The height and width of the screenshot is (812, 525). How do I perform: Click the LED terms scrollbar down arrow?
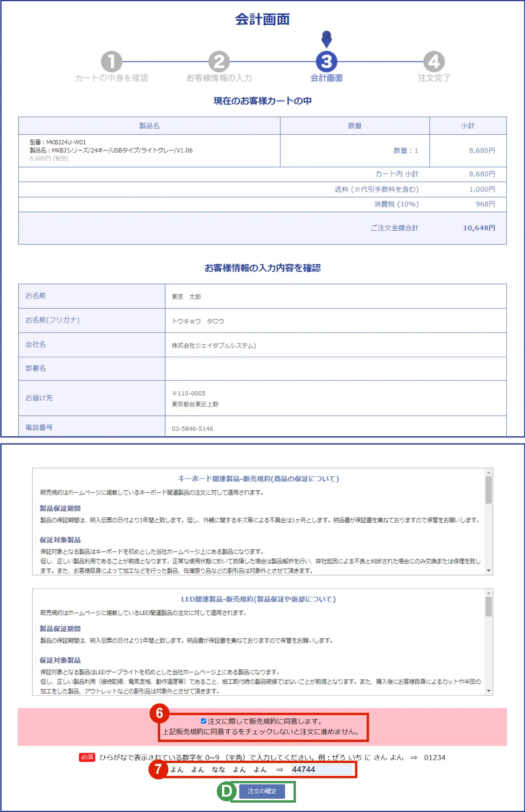[x=488, y=691]
